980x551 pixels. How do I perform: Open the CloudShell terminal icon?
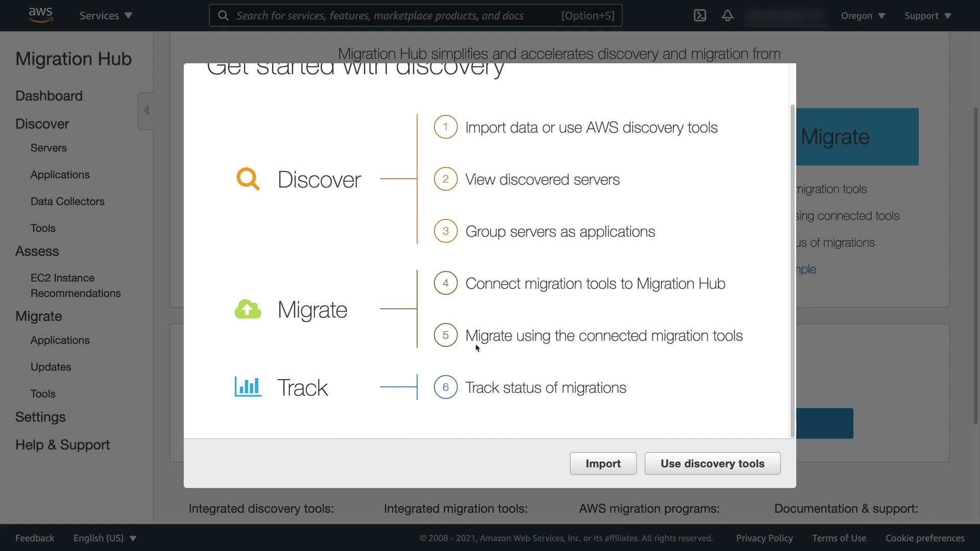(700, 15)
